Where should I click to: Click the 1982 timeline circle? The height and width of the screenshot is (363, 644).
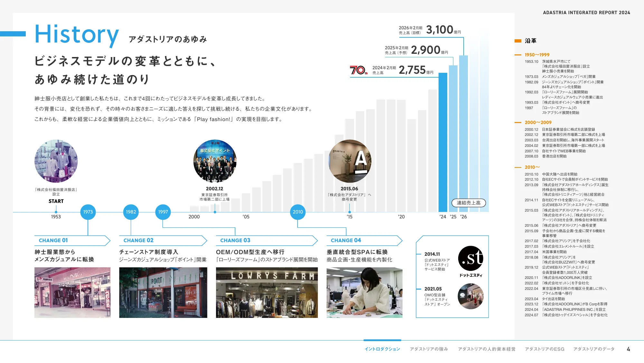131,212
